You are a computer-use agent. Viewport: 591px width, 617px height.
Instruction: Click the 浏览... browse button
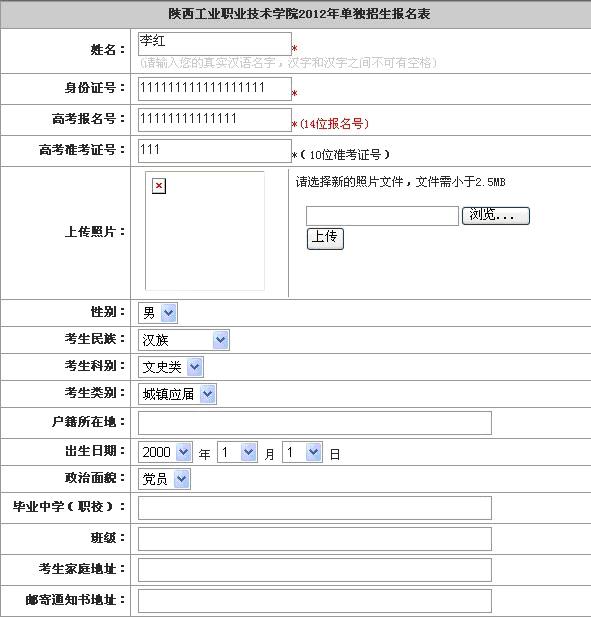coord(496,216)
